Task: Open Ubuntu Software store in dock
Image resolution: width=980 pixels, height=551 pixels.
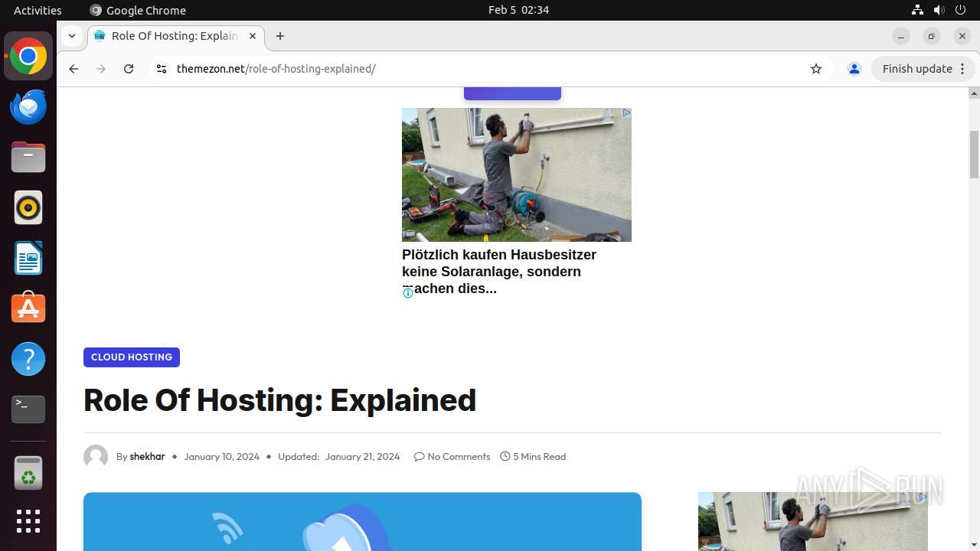Action: 28,308
